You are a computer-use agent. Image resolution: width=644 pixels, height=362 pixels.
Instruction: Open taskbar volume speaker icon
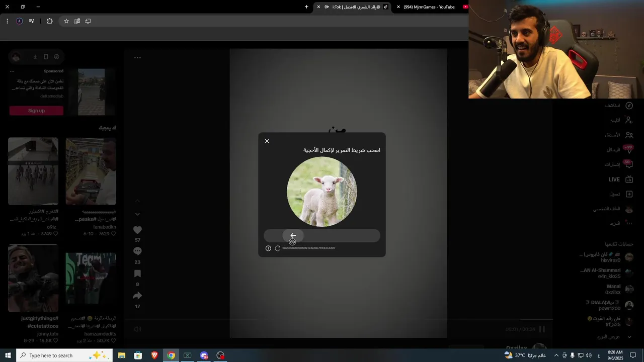pyautogui.click(x=589, y=355)
